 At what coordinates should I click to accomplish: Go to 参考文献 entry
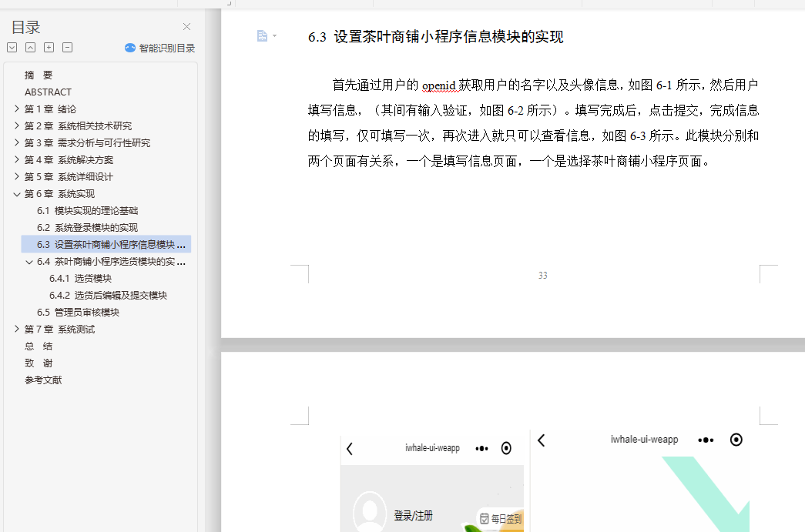(x=43, y=380)
